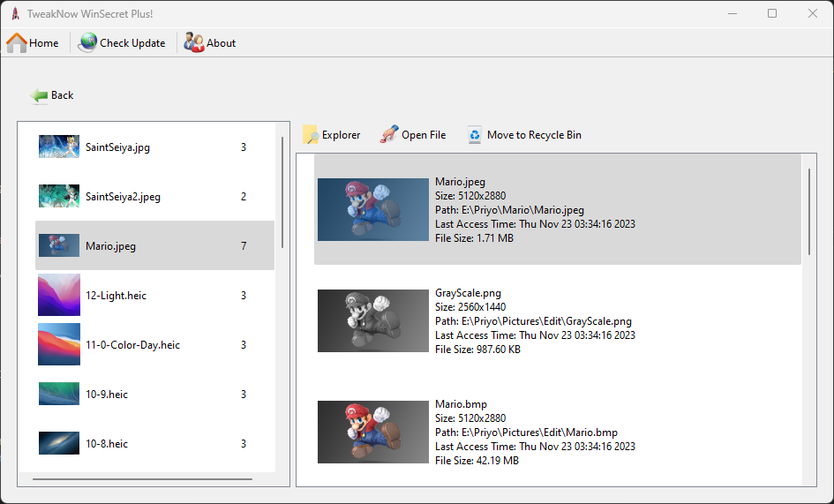Click left list horizontal scrollbar
The height and width of the screenshot is (504, 834).
coord(143,479)
